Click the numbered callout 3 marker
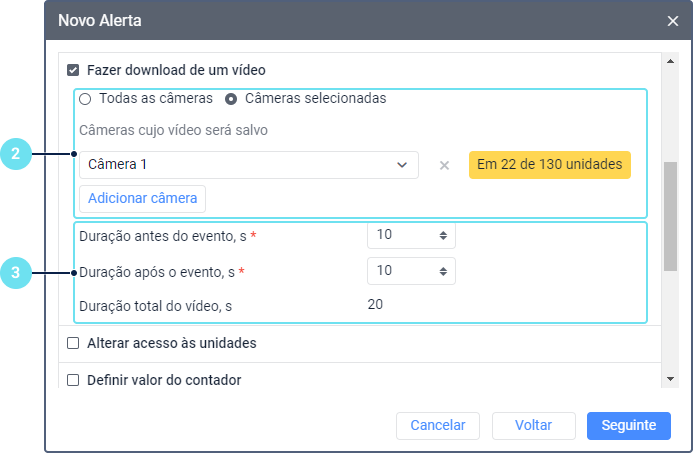The image size is (693, 453). coord(15,271)
